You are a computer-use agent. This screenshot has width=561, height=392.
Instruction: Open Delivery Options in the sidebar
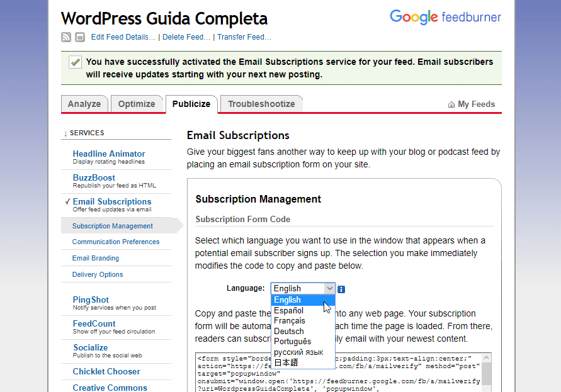click(x=98, y=275)
